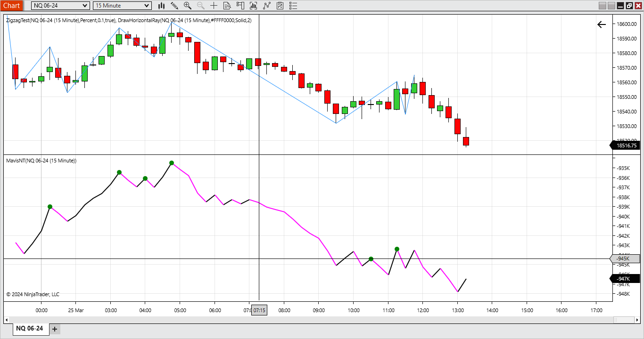Click the 18550.00 price axis label
The image size is (644, 339).
627,97
